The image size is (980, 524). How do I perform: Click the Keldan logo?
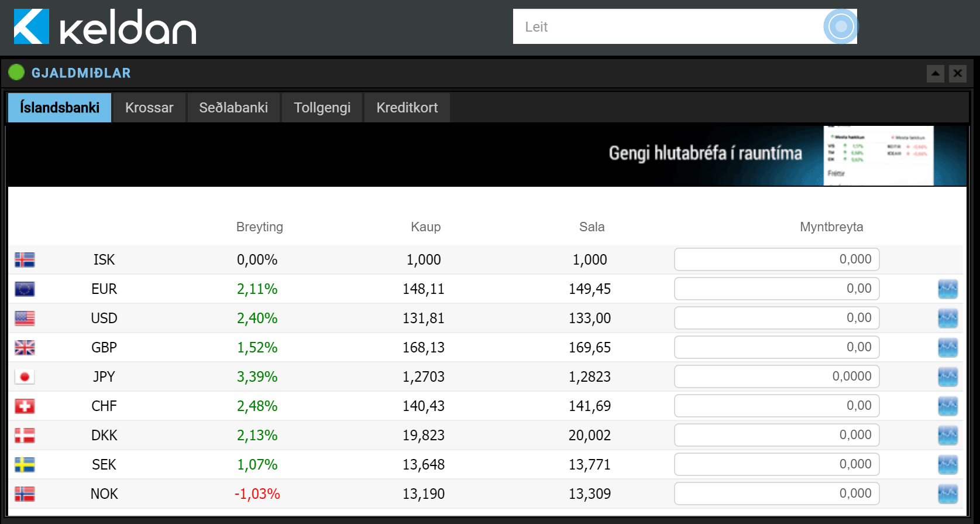[x=105, y=27]
